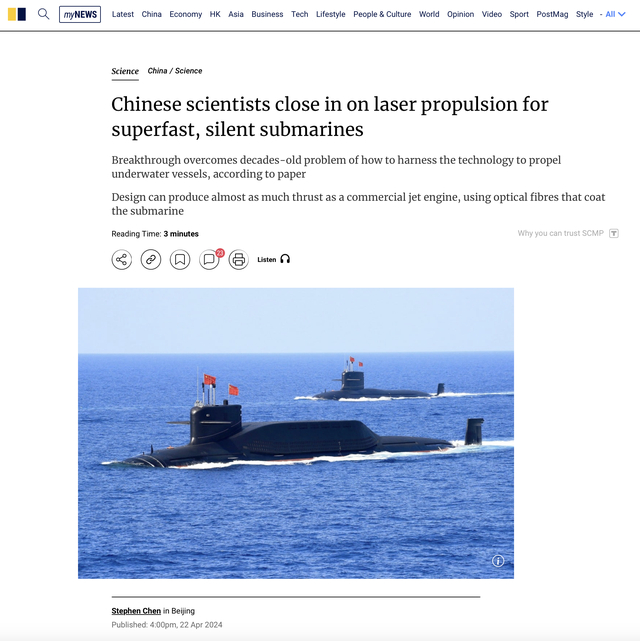Viewport: 640px width, 641px height.
Task: Click Why you can trust SCMP
Action: [x=561, y=233]
